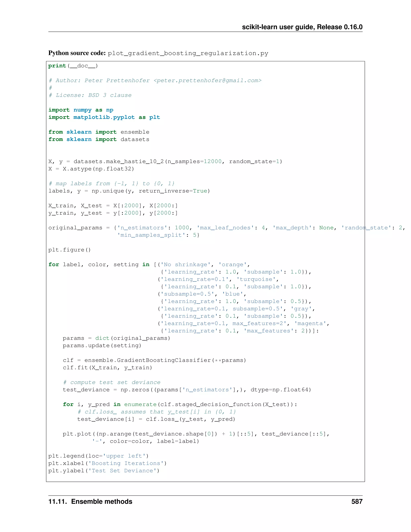Click the datasets.make_hastie_10_2 line

[x=165, y=161]
